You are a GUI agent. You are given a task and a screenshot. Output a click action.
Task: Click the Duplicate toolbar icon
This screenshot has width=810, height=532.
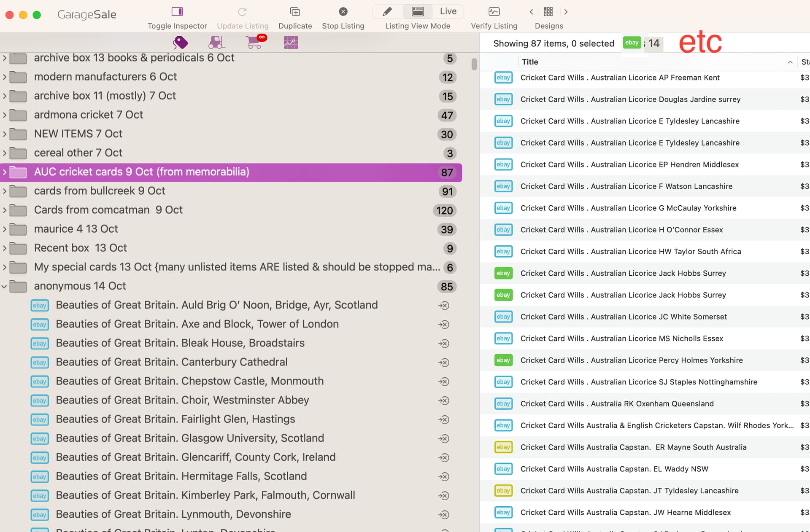[x=295, y=11]
